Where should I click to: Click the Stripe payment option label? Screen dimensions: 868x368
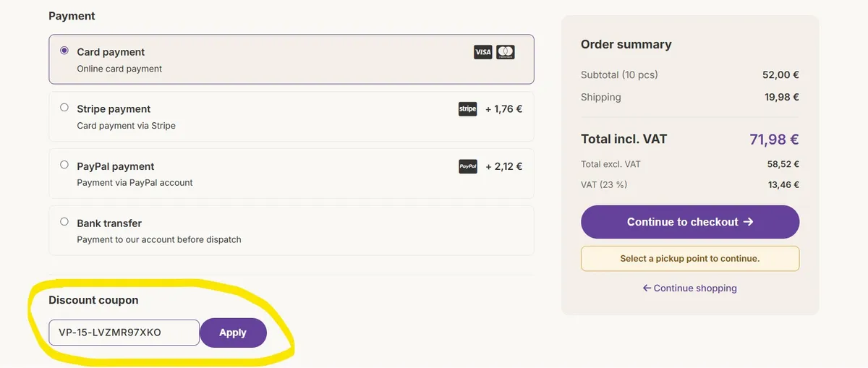pos(114,109)
